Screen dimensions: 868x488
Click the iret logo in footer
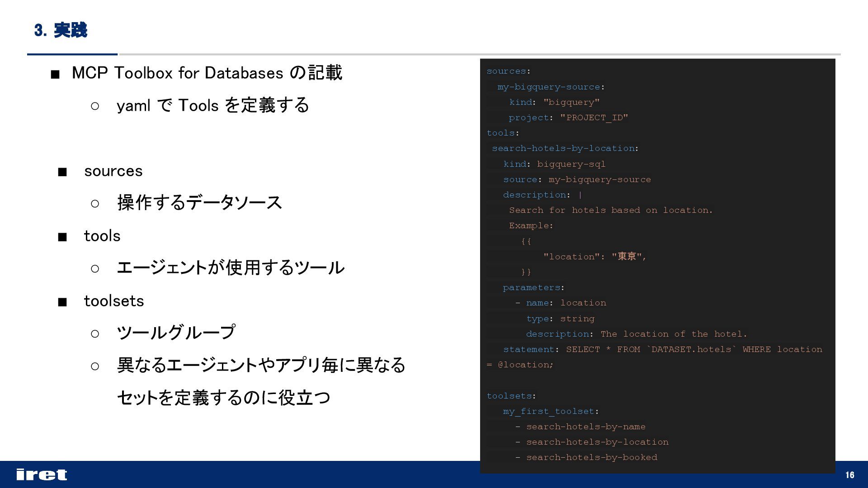42,474
